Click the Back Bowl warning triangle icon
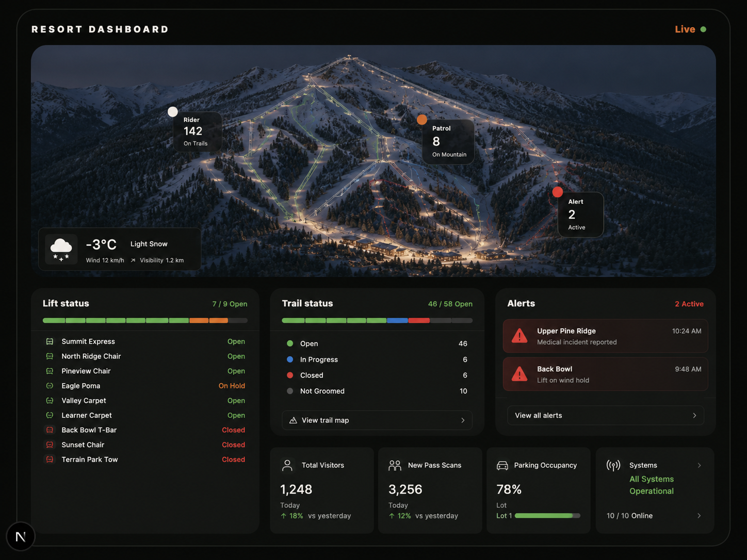 (x=519, y=374)
